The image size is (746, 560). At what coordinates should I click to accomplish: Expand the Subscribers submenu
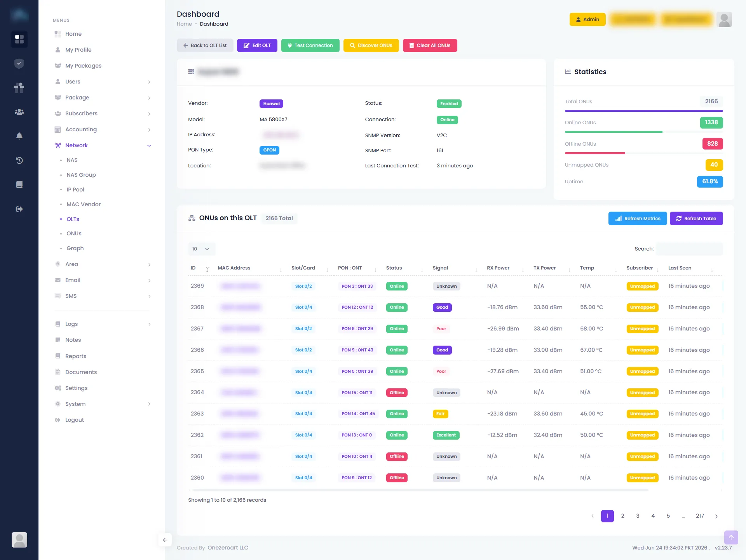pos(149,114)
